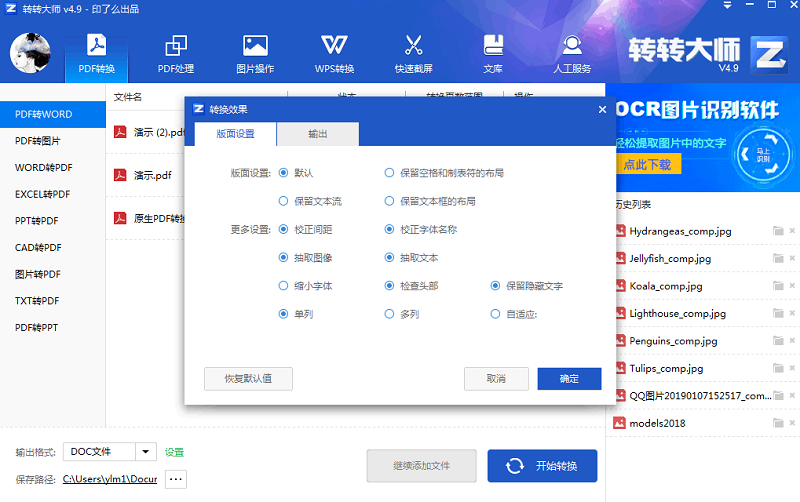Toggle the 检查头部 option
Viewport: 800px width, 502px height.
pos(389,286)
